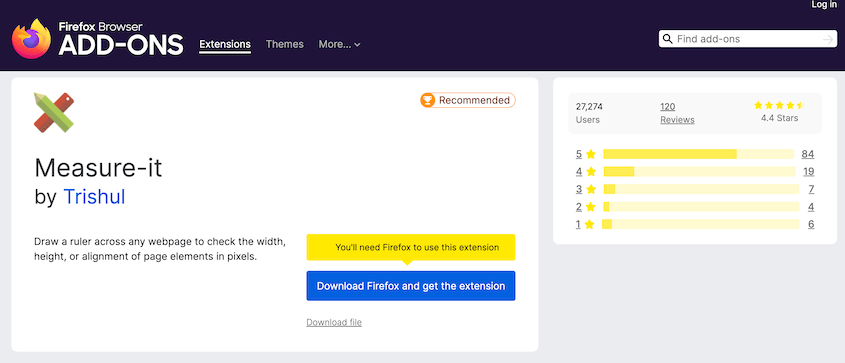
Task: Open the 120 Reviews link
Action: coord(677,113)
